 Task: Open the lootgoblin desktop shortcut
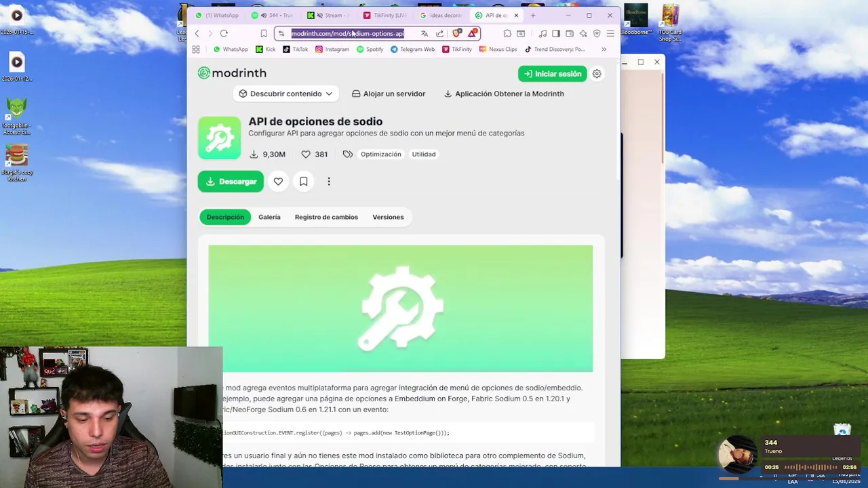[x=17, y=116]
